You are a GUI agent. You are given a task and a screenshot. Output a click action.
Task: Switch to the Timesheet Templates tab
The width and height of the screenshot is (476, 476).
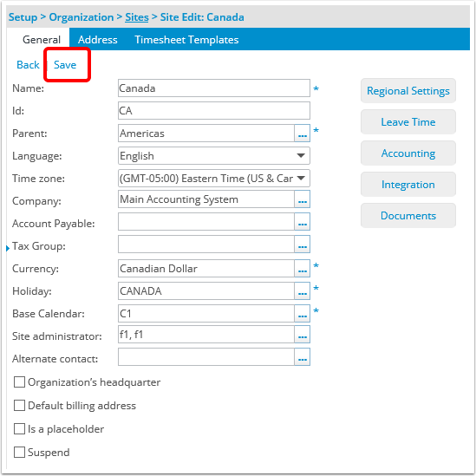(x=186, y=40)
